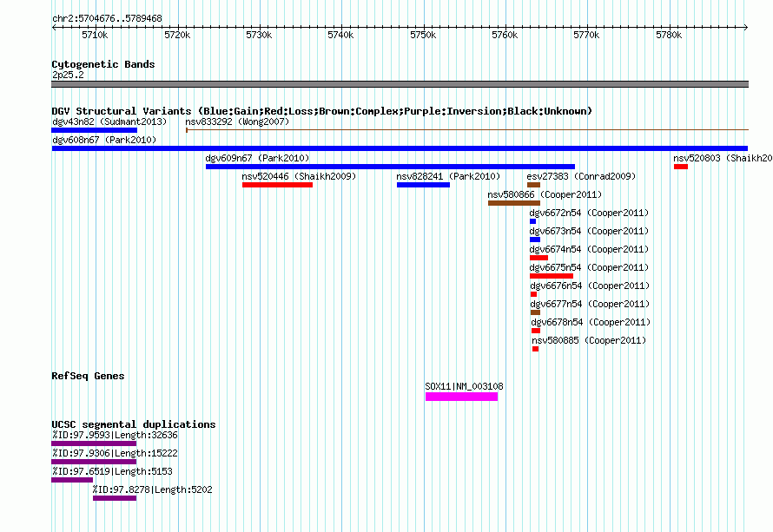Click the 5750k ruler tick label
Viewport: 773px width, 532px height.
tap(423, 35)
